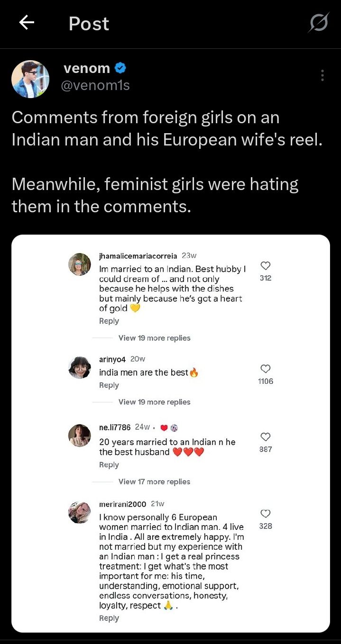Expand 19 more replies under arinyo4
This screenshot has width=341, height=644.
(154, 402)
